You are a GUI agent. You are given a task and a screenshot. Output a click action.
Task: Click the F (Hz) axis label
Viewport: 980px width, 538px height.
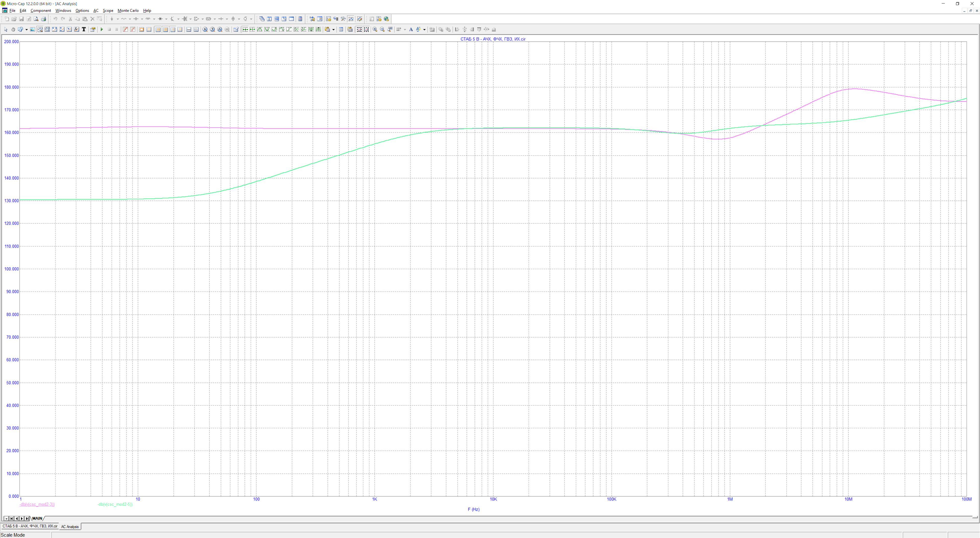point(474,509)
